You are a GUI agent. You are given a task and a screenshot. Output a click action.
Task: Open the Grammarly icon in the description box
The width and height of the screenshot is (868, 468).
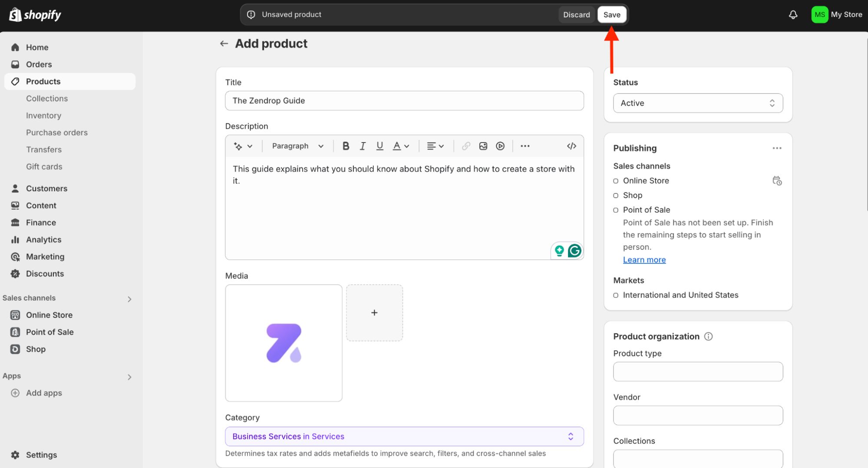(574, 251)
